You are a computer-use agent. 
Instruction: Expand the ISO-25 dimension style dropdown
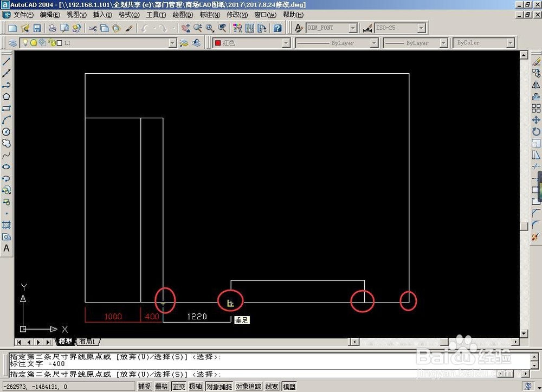click(x=421, y=28)
